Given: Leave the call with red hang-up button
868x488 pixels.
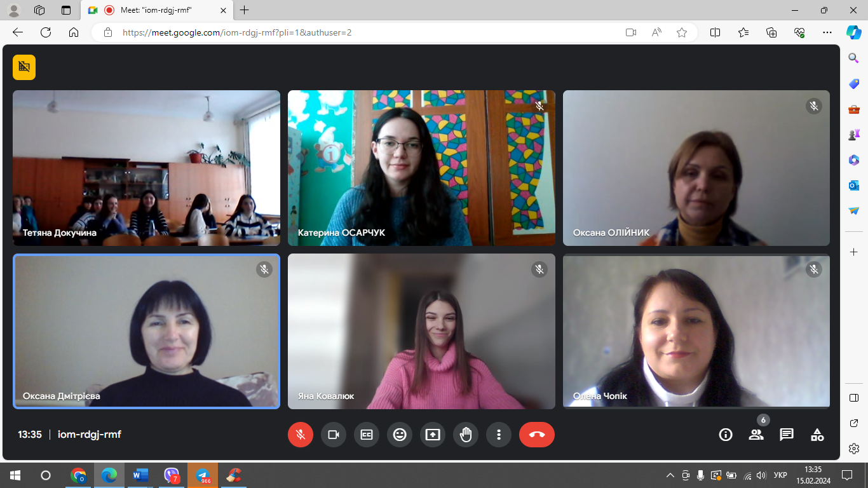Looking at the screenshot, I should point(537,435).
